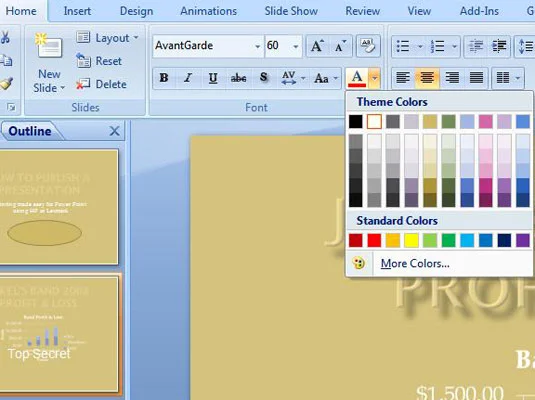Click the Decrease List Level icon

tap(476, 46)
